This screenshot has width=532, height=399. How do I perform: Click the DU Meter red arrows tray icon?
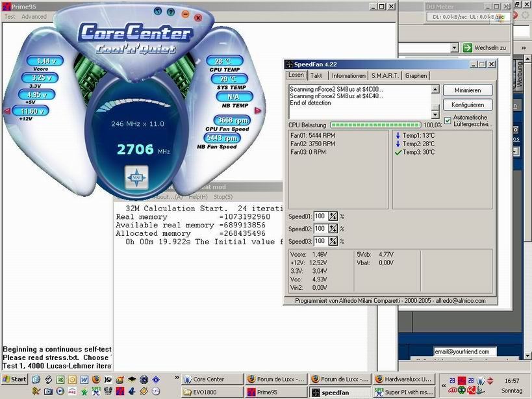click(490, 381)
